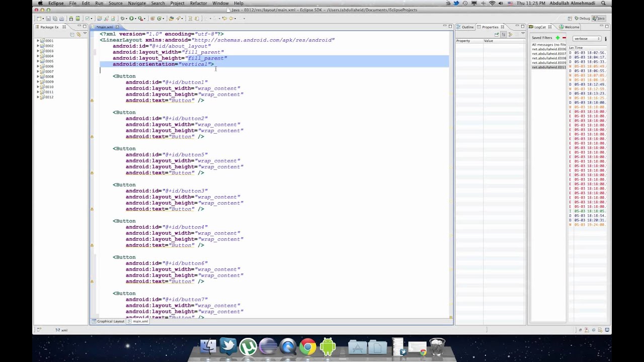
Task: Select the E007 project in Package Explorer
Action: [x=47, y=71]
